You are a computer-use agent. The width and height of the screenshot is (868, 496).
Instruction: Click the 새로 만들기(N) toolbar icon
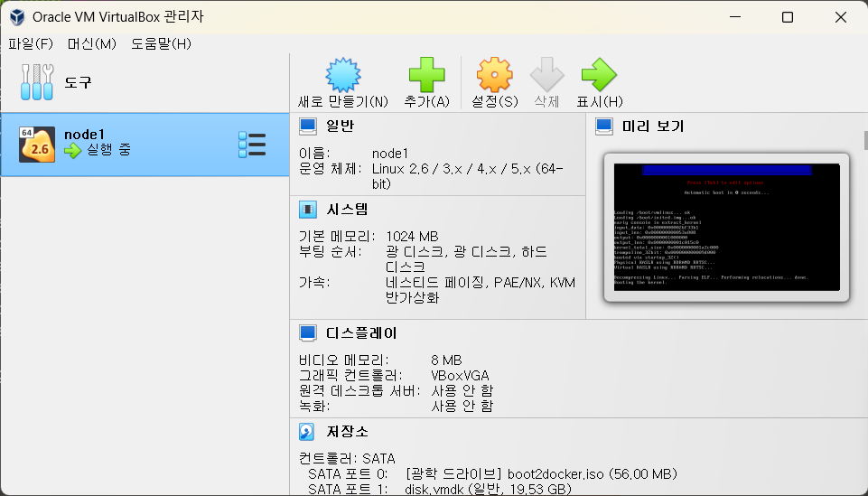343,75
